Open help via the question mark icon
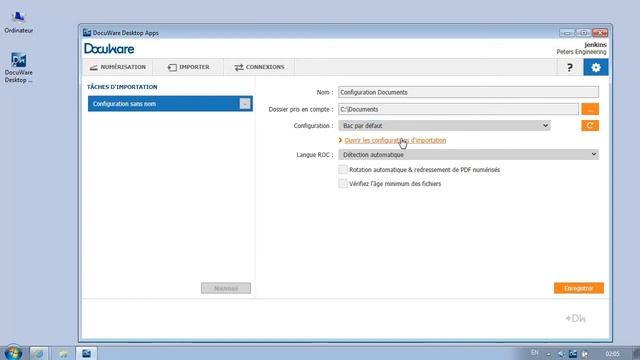Viewport: 640px width, 360px height. click(570, 67)
